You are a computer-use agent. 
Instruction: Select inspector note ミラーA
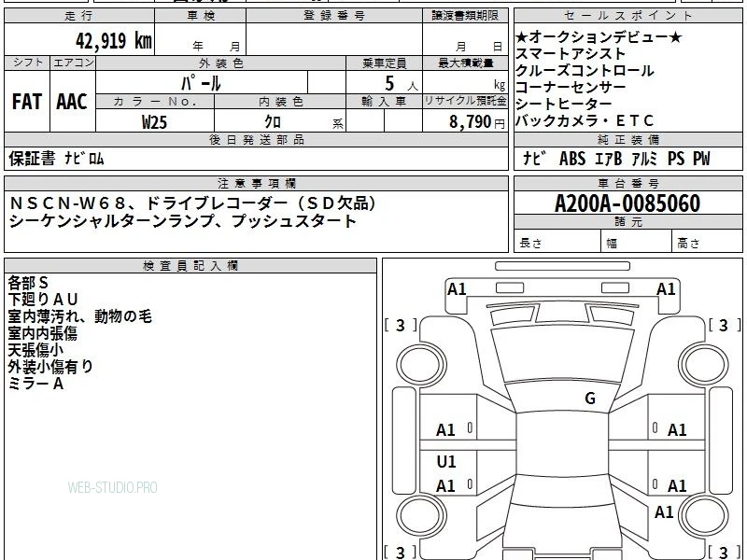(35, 384)
